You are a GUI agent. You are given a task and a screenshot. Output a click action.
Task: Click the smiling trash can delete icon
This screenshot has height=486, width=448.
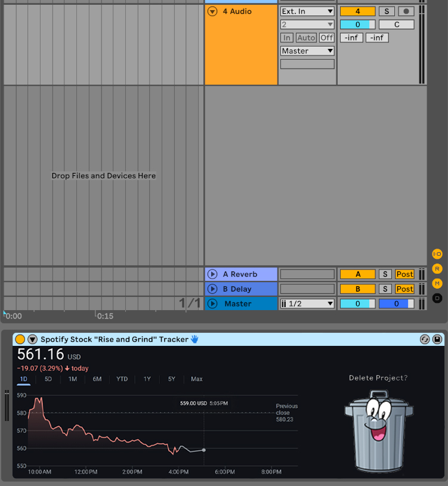[379, 431]
